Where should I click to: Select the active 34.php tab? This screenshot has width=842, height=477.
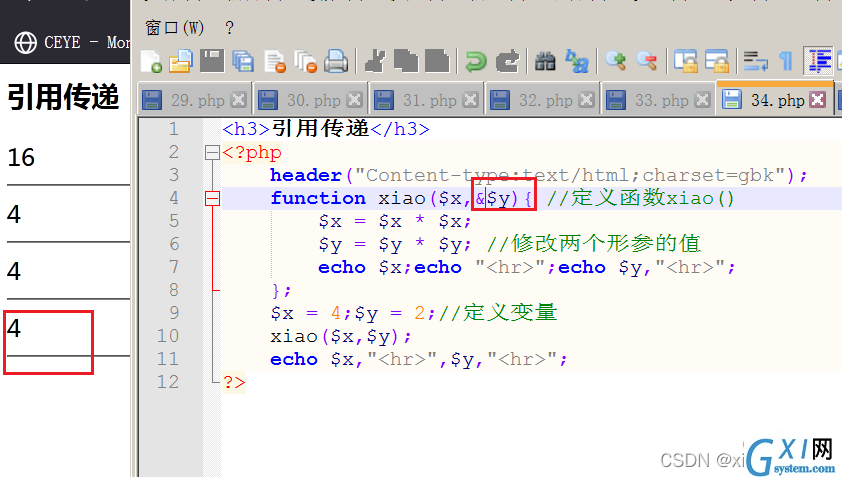775,99
